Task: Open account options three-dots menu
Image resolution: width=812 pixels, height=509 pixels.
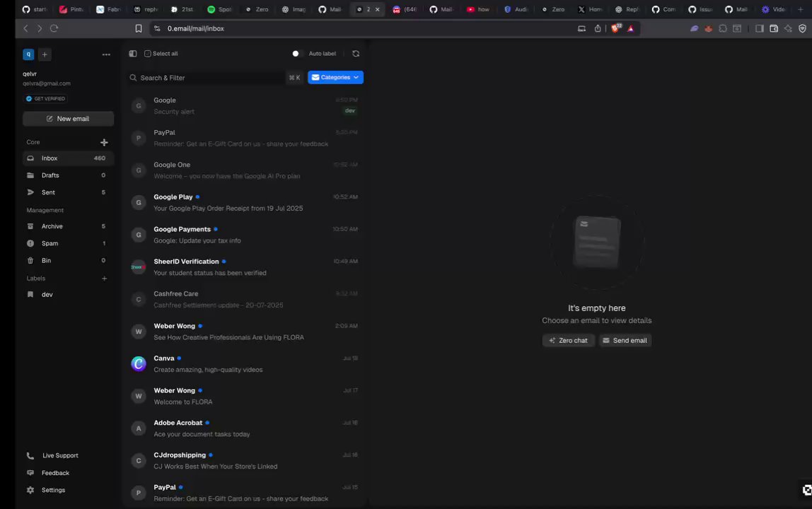Action: (x=106, y=54)
